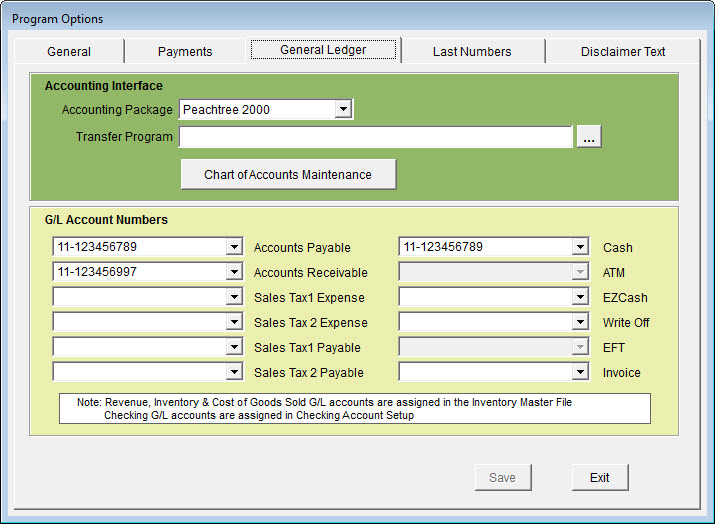Viewport: 715px width, 524px height.
Task: Click the EZCash account input field
Action: pyautogui.click(x=486, y=297)
